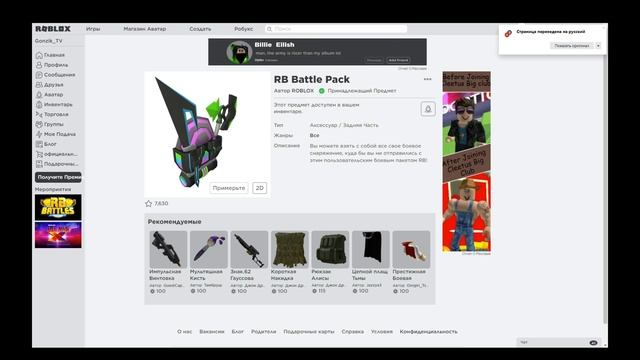Click the Add Friend button in Billie Eilish ad
The height and width of the screenshot is (360, 640).
pos(398,60)
